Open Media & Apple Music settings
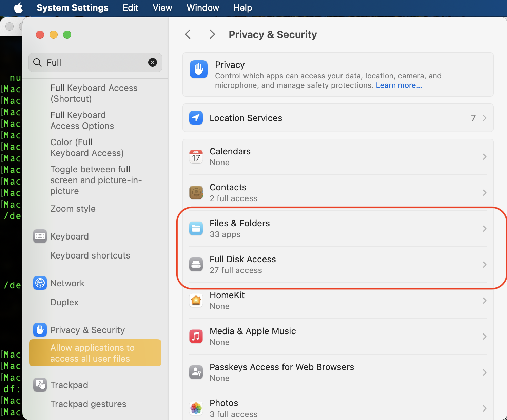507x420 pixels. (338, 337)
